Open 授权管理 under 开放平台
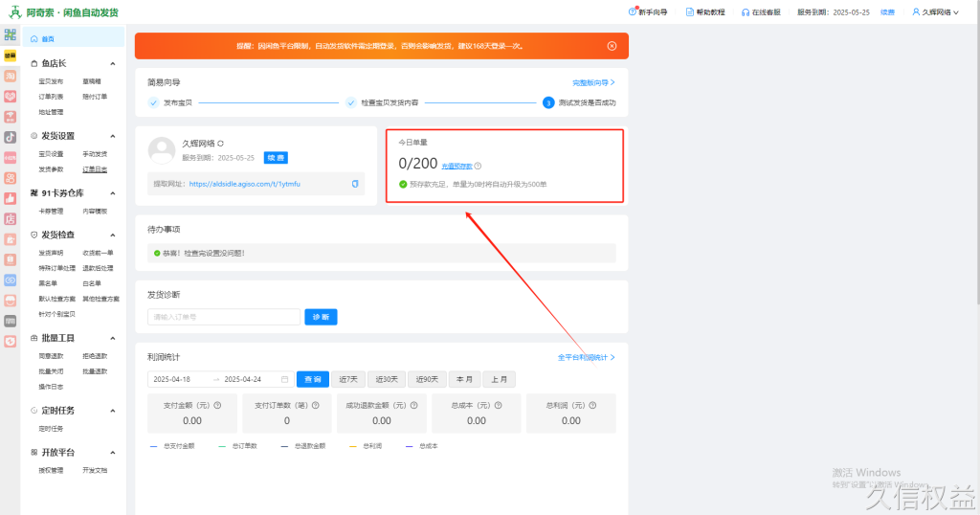Image resolution: width=980 pixels, height=515 pixels. (x=51, y=471)
